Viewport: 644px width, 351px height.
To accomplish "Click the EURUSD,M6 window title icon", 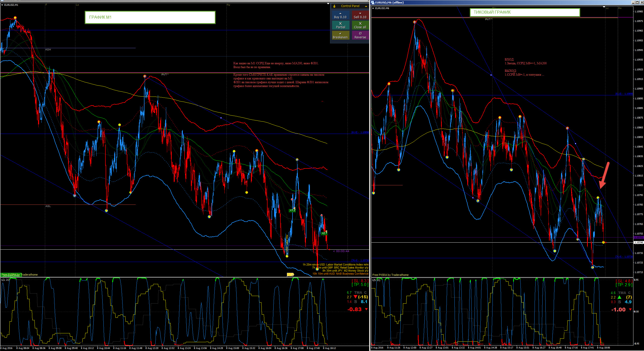I will coord(373,3).
